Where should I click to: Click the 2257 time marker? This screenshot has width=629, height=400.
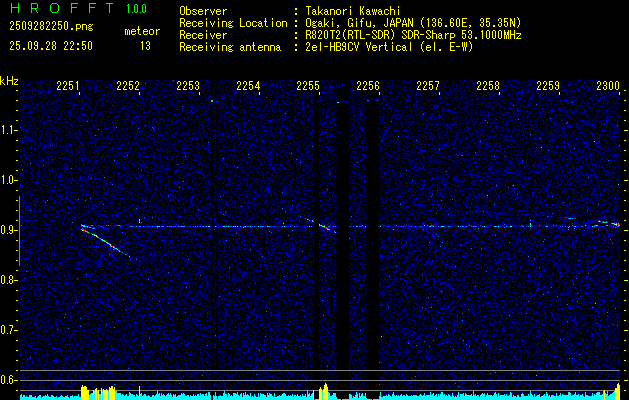point(428,85)
